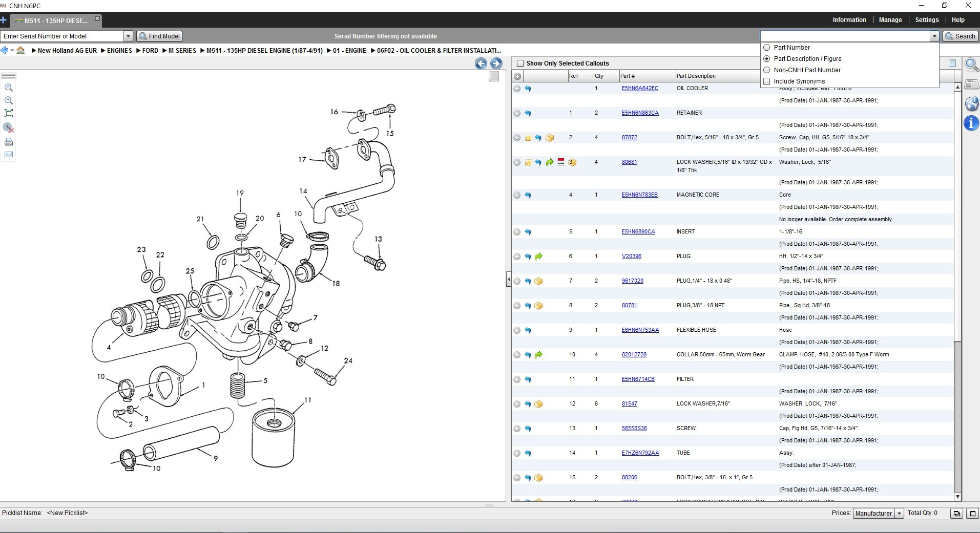Image resolution: width=980 pixels, height=533 pixels.
Task: Select the M511 - 135HP DIESE... tab
Action: click(55, 20)
